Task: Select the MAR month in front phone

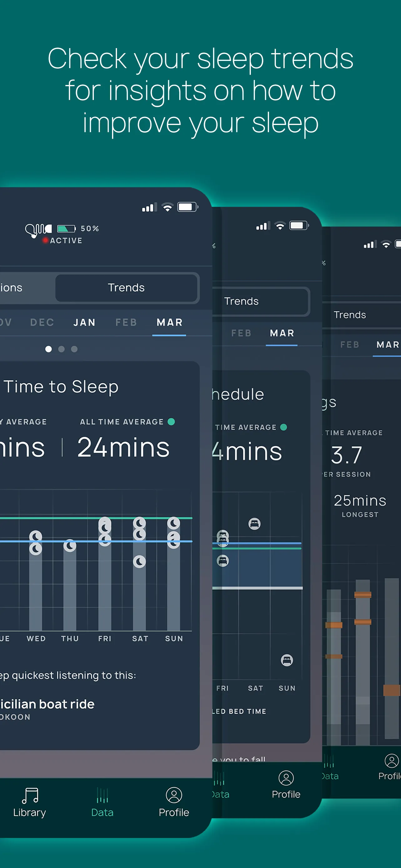Action: (x=169, y=322)
